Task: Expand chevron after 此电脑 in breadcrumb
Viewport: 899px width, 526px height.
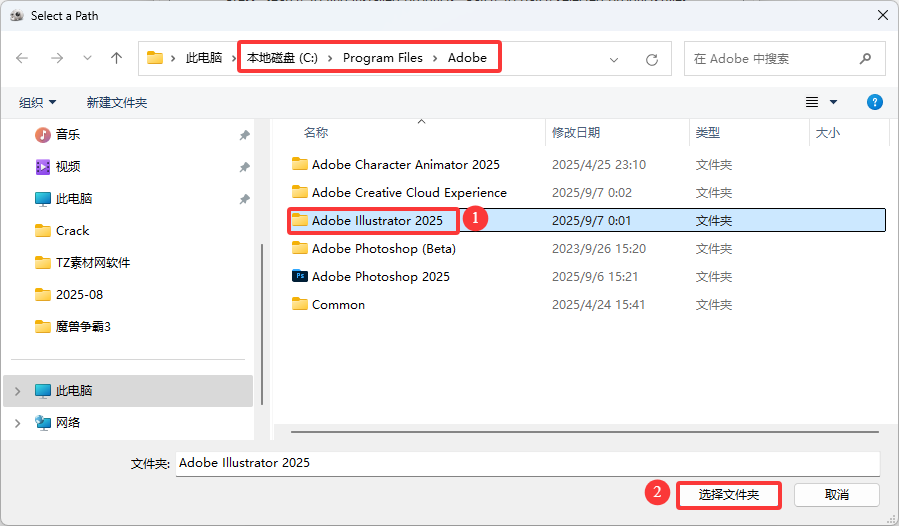Action: coord(233,58)
